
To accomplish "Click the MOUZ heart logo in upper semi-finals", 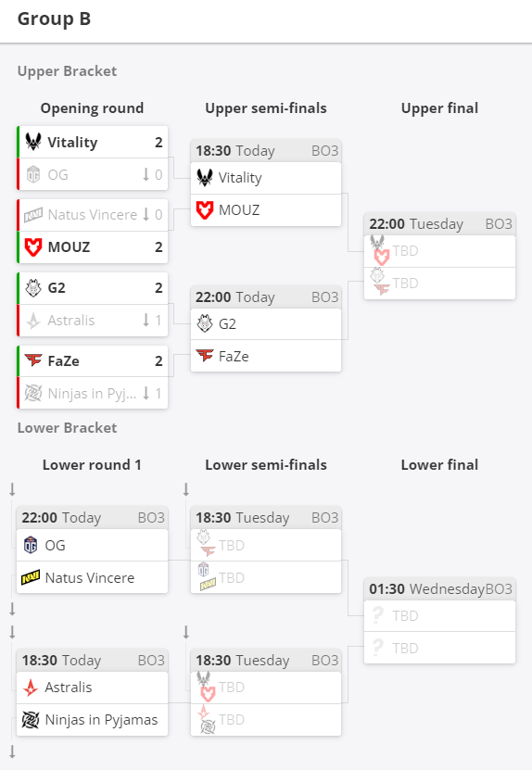I will 204,209.
